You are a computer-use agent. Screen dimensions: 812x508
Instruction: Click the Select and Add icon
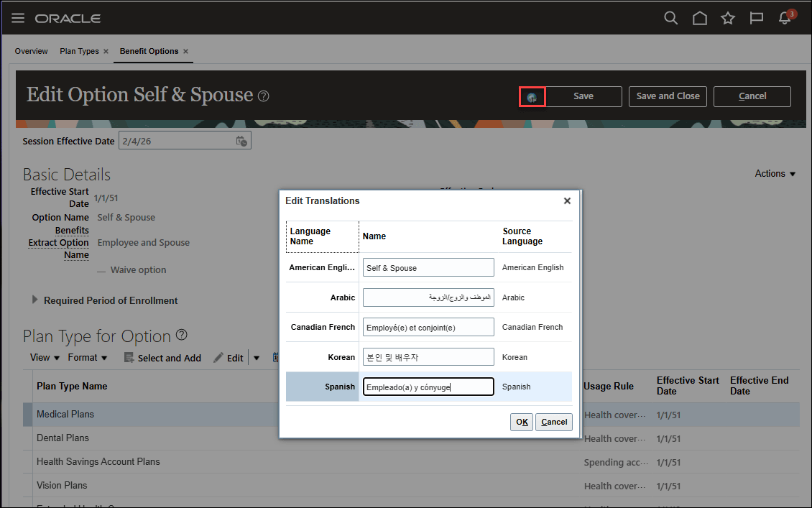pos(129,358)
